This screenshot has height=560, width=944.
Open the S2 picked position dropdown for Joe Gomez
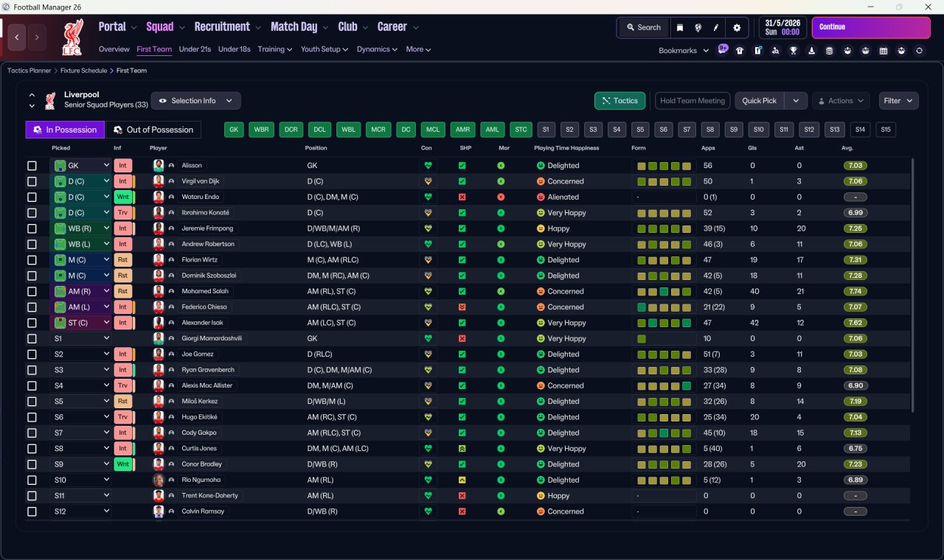pyautogui.click(x=80, y=354)
